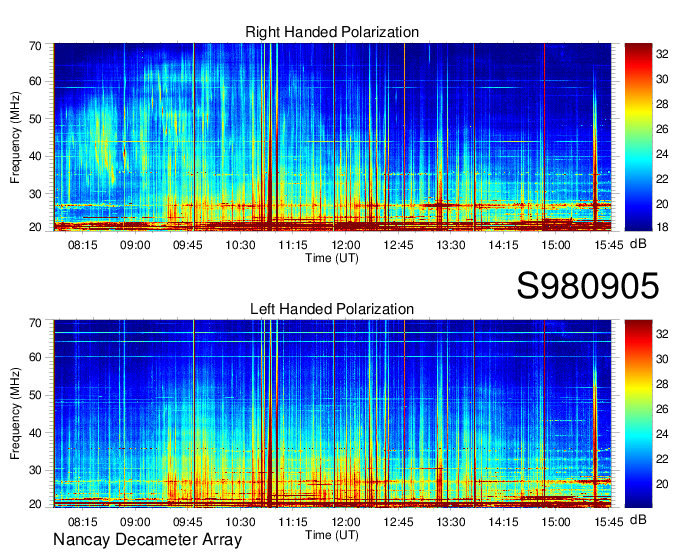Click "10:30" time tick under the upper plot
The height and width of the screenshot is (552, 680).
(x=240, y=245)
